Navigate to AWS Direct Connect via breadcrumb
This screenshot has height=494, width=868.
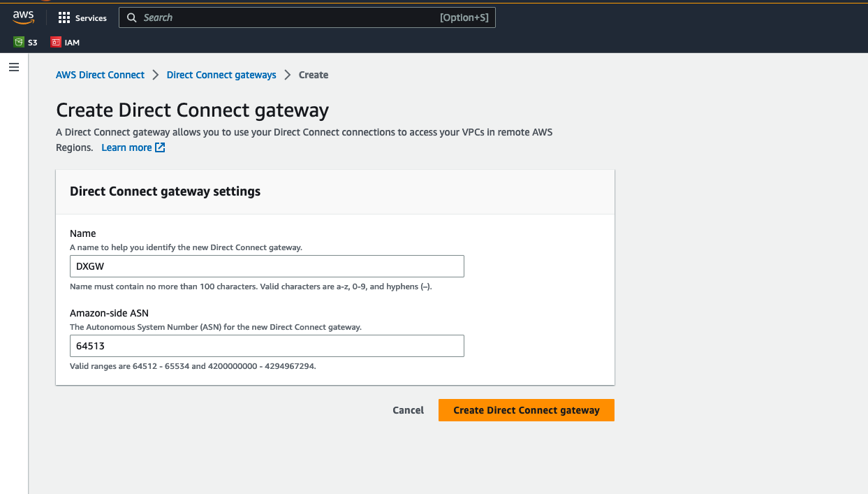(x=100, y=75)
